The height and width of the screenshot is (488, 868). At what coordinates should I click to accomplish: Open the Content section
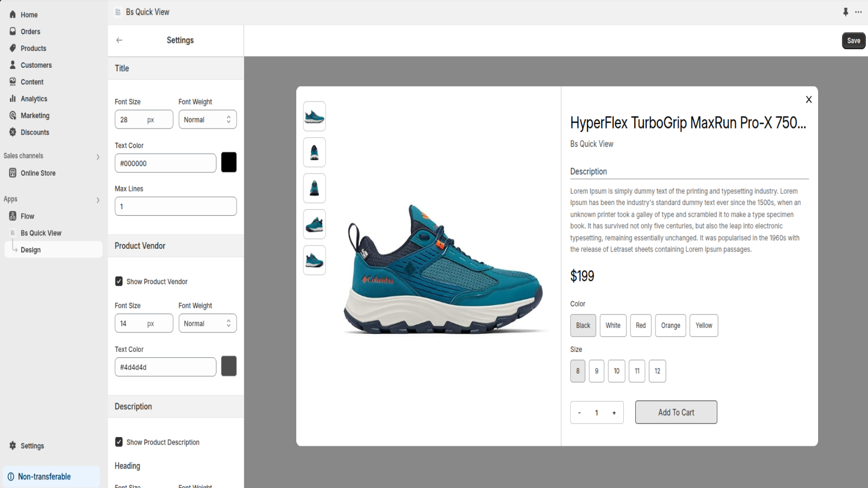click(x=32, y=82)
